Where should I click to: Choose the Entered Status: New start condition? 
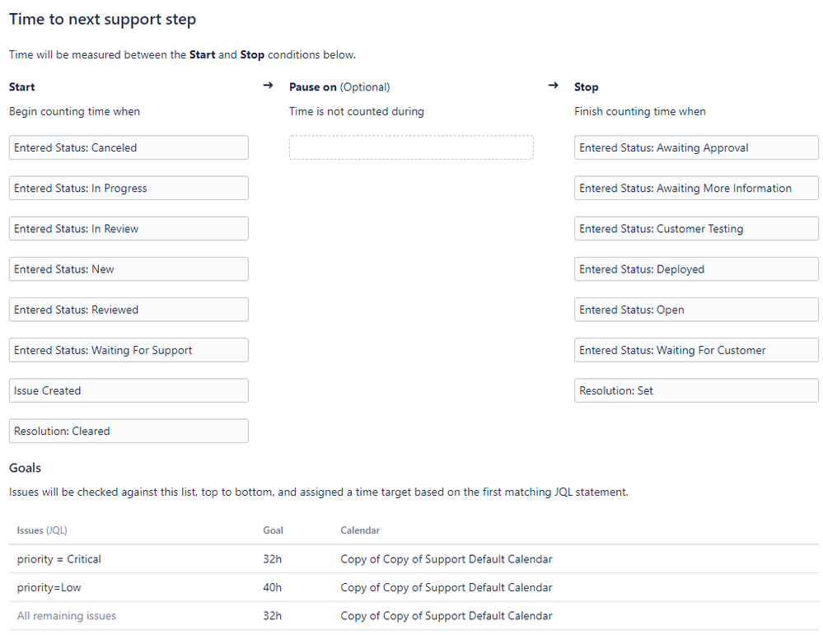pos(129,268)
